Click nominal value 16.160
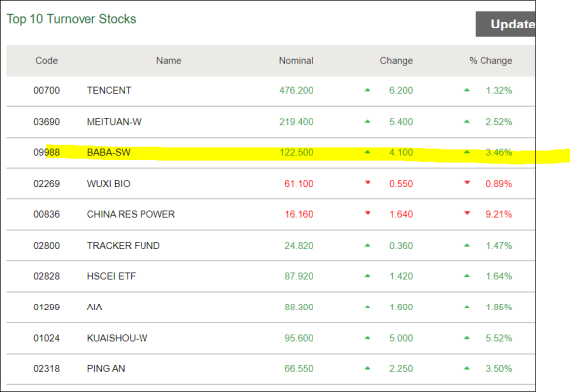 pyautogui.click(x=299, y=214)
